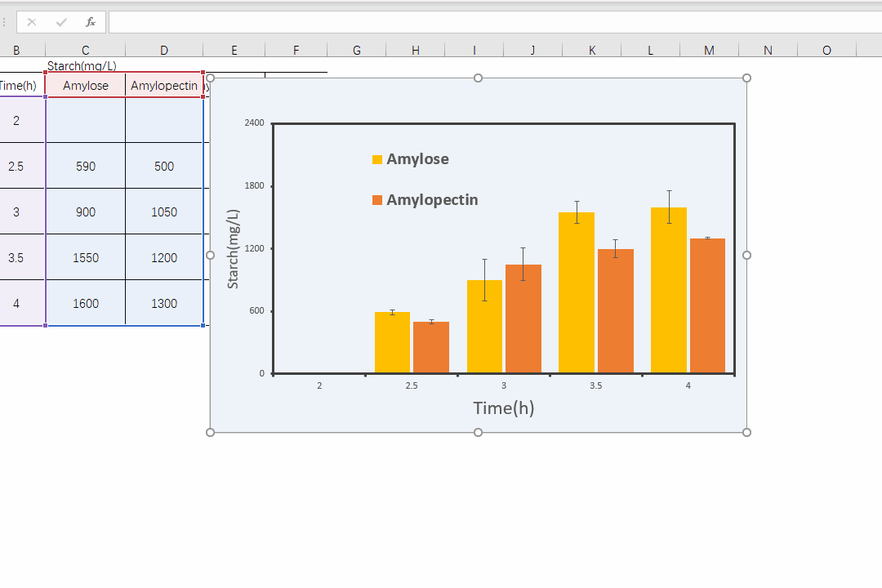This screenshot has height=588, width=882.
Task: Click the cell containing 1050
Action: tap(164, 212)
